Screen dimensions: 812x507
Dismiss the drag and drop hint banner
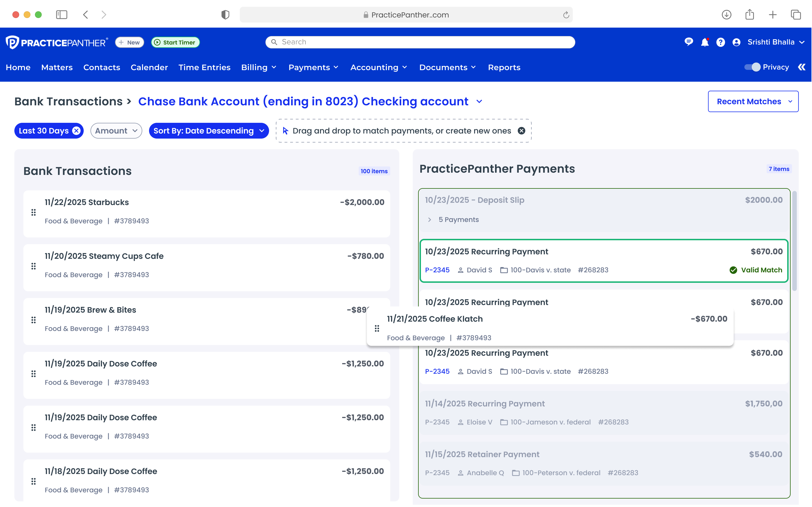click(x=521, y=131)
